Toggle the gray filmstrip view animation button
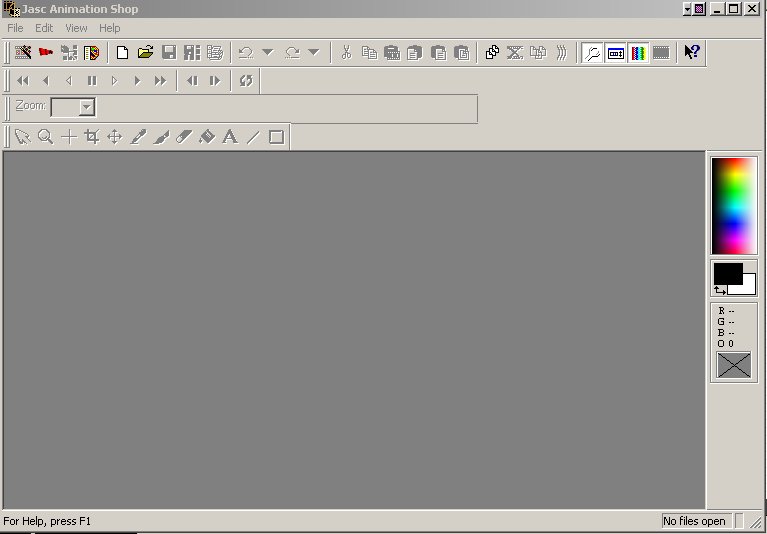The width and height of the screenshot is (767, 534). [x=661, y=52]
